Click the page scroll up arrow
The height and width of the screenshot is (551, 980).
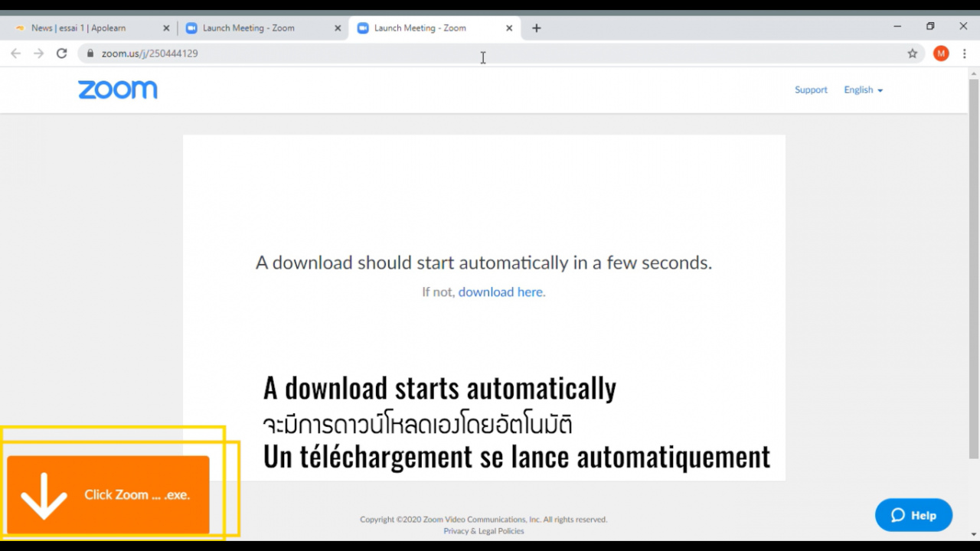[x=974, y=73]
